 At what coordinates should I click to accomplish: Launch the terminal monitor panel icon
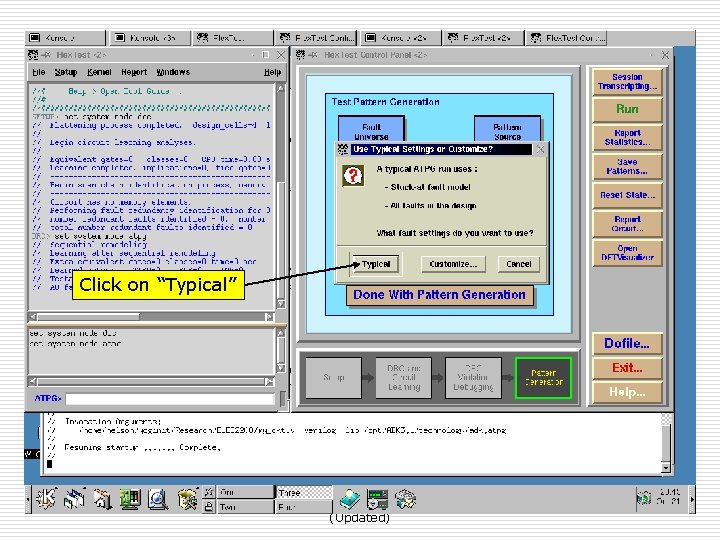point(130,500)
